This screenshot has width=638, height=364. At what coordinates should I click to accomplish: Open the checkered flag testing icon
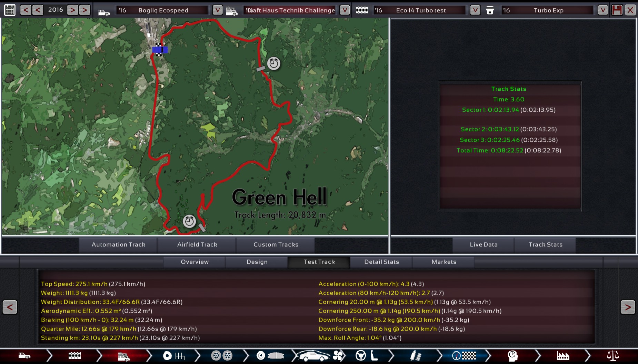click(464, 355)
